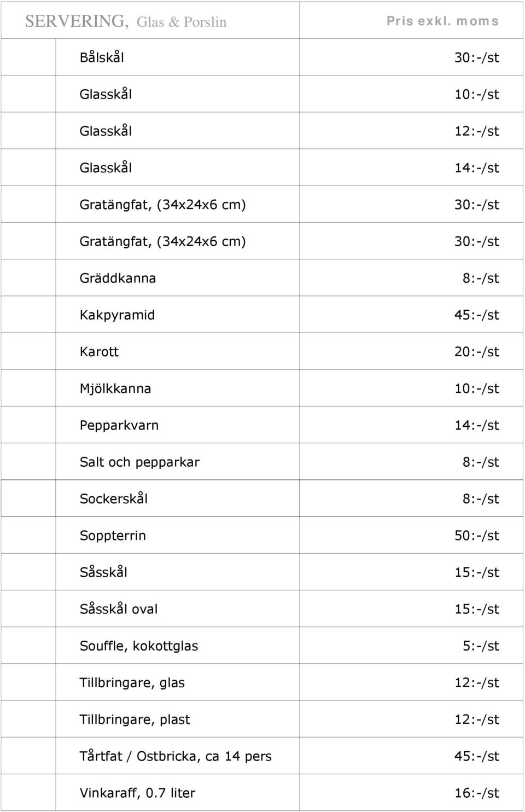
Task: Click the Bålskål item name
Action: click(x=102, y=57)
